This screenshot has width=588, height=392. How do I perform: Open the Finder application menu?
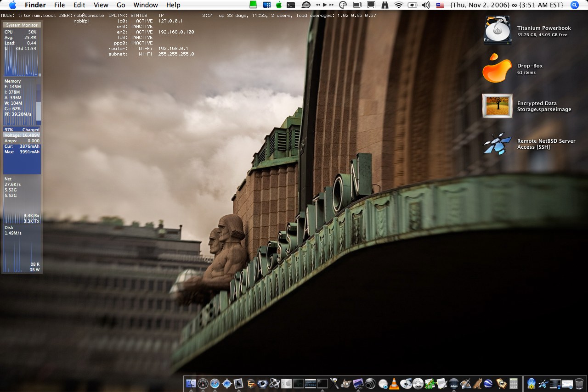pos(35,5)
